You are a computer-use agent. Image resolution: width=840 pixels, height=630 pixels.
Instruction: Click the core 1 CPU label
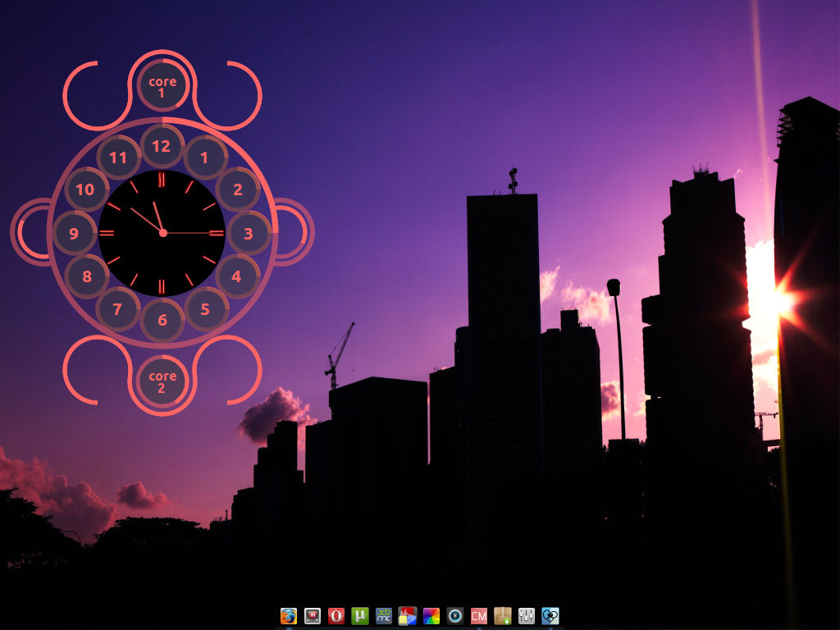tap(162, 86)
